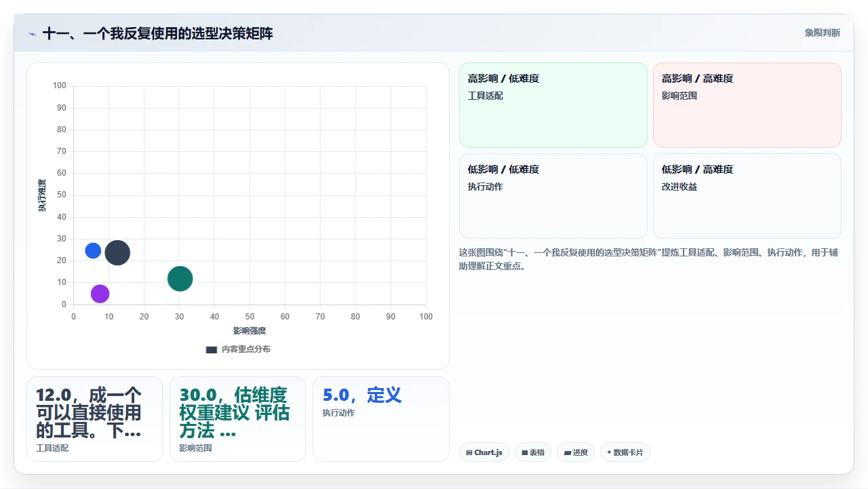The image size is (868, 489).
Task: Click the blue bubble on the chart
Action: click(93, 250)
